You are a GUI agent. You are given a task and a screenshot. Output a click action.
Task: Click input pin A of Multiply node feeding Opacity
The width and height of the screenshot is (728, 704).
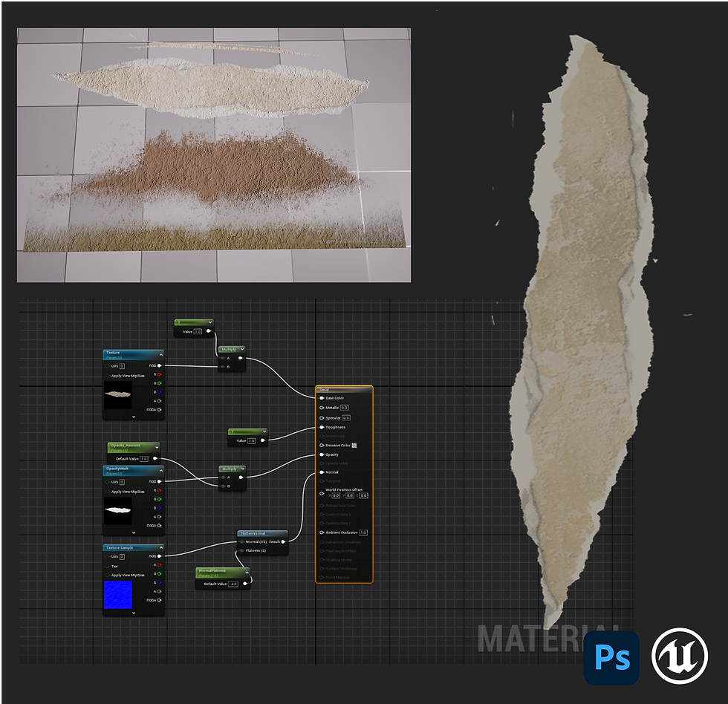point(223,477)
